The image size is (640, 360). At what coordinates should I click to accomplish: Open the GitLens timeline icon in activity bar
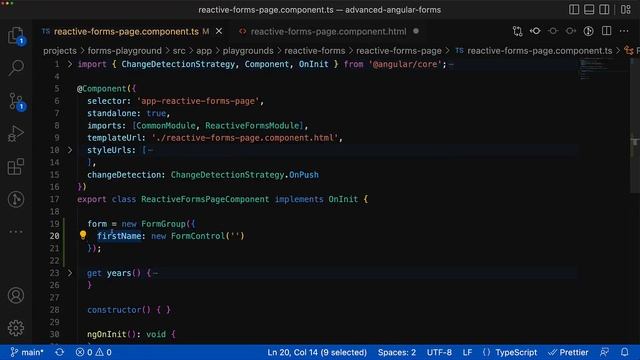tap(16, 199)
